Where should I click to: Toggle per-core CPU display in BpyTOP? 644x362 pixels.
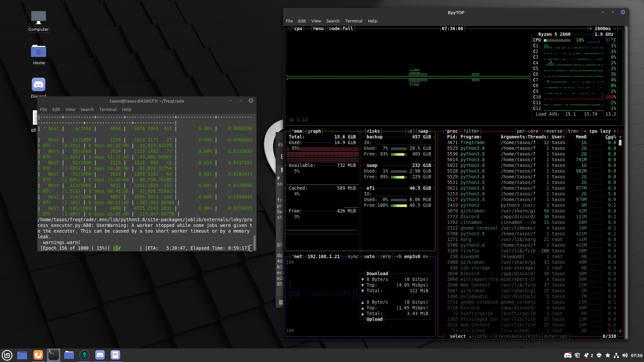point(528,131)
